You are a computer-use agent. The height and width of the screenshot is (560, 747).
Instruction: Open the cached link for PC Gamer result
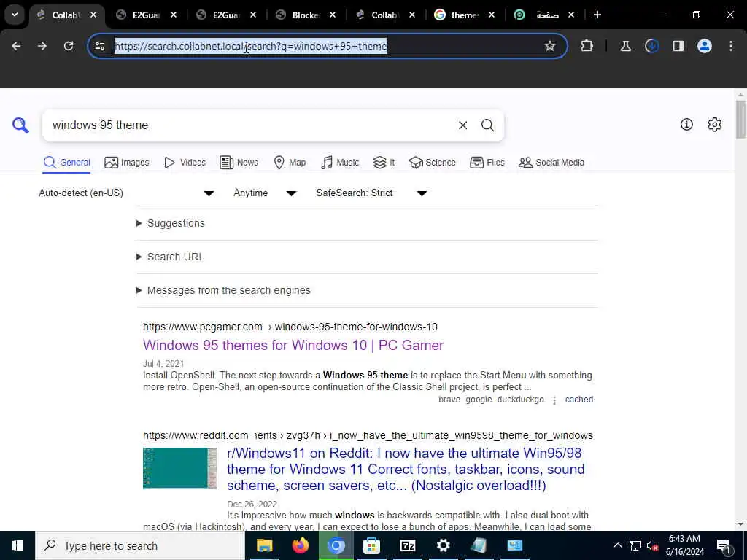point(578,400)
